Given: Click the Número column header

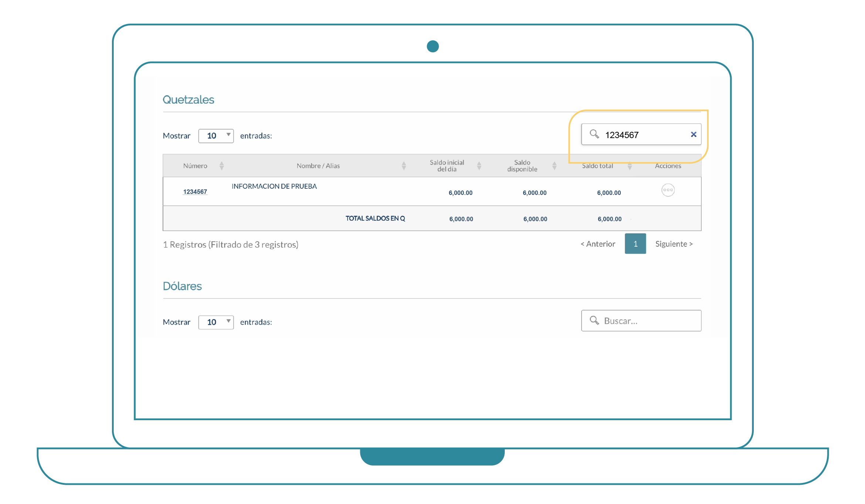Looking at the screenshot, I should point(195,166).
